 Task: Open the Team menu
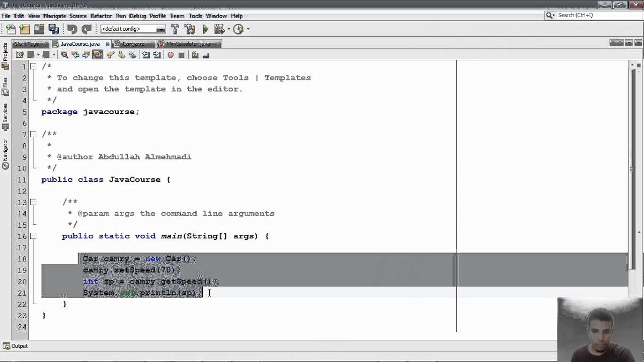[177, 16]
